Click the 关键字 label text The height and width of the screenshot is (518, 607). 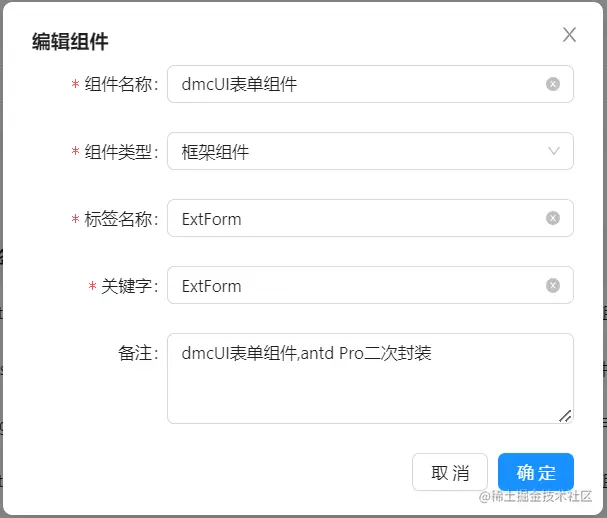[129, 286]
